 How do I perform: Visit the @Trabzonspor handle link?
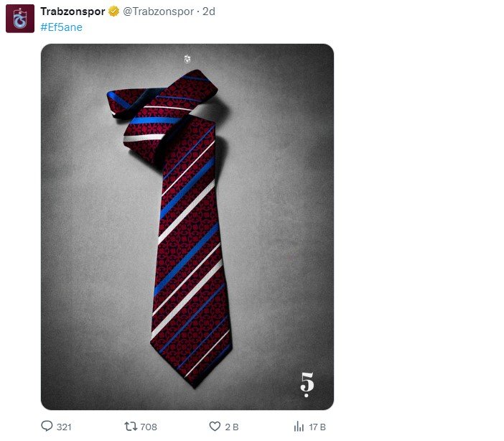(x=154, y=12)
